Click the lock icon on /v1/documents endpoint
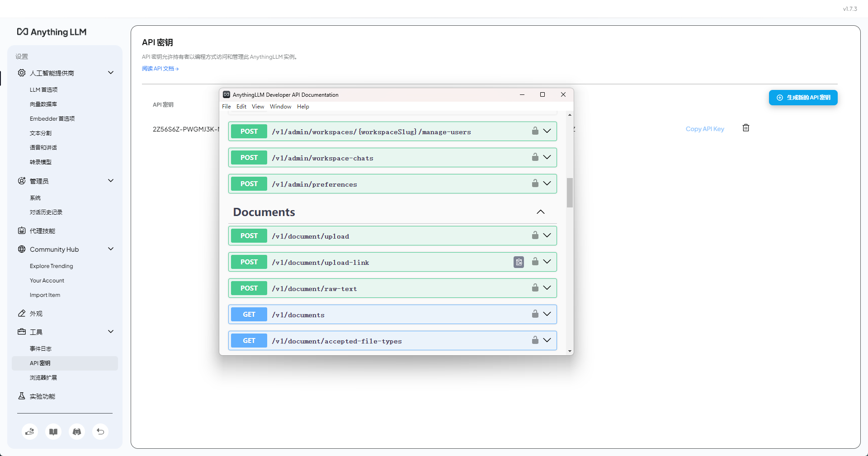Image resolution: width=868 pixels, height=456 pixels. pos(535,314)
